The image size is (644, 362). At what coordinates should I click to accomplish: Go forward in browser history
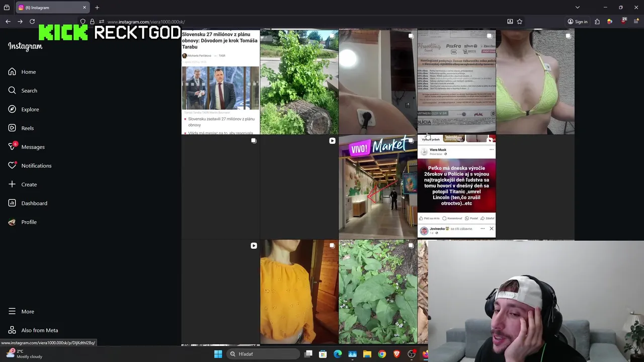point(20,22)
